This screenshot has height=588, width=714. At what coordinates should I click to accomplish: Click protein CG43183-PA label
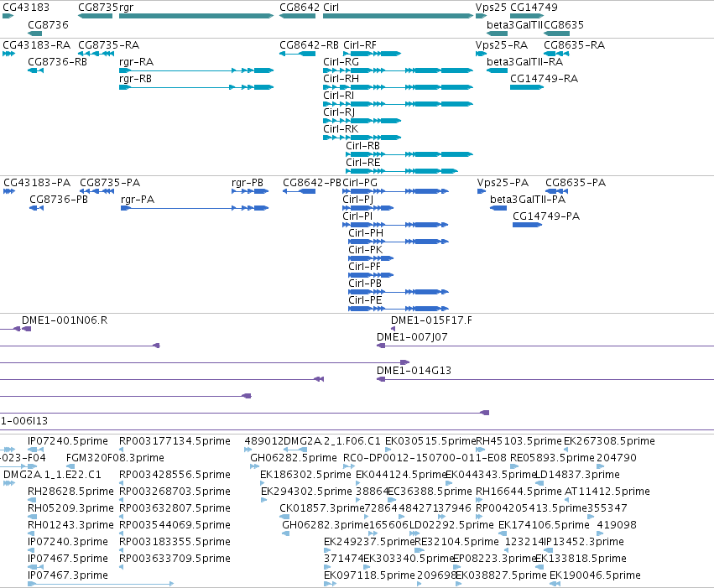[x=38, y=183]
